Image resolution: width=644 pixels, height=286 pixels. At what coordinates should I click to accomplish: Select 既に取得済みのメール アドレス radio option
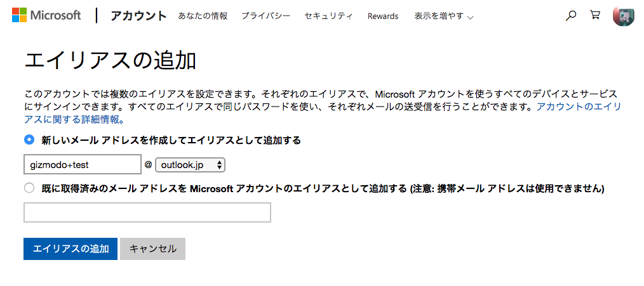[x=29, y=188]
